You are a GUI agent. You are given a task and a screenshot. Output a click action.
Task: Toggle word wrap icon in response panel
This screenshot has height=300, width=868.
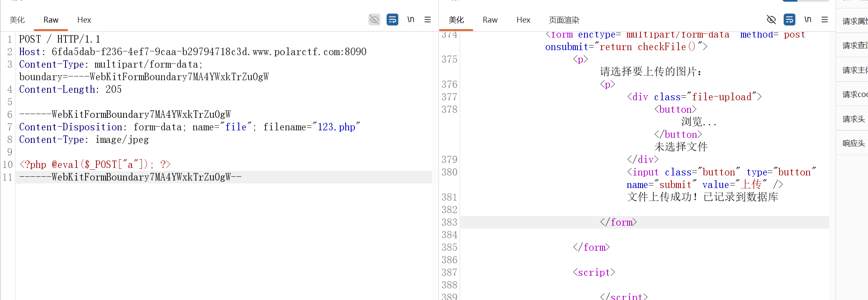click(790, 20)
